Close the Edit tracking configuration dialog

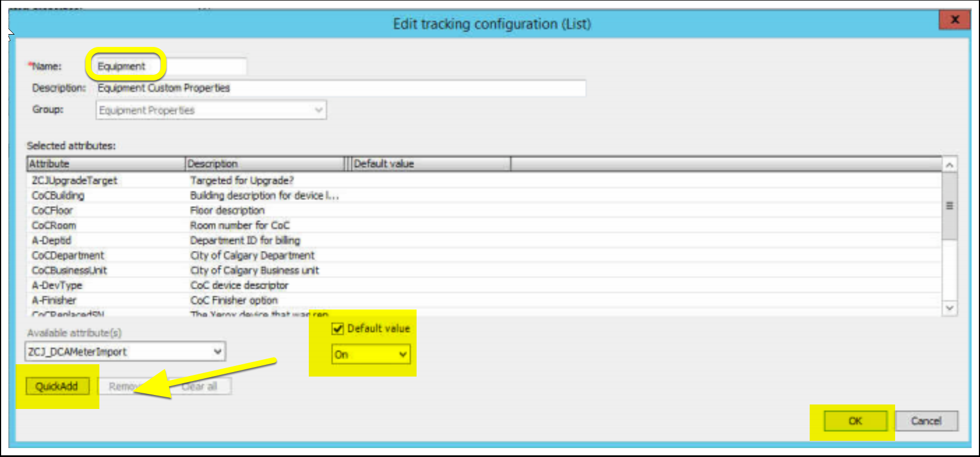(955, 20)
